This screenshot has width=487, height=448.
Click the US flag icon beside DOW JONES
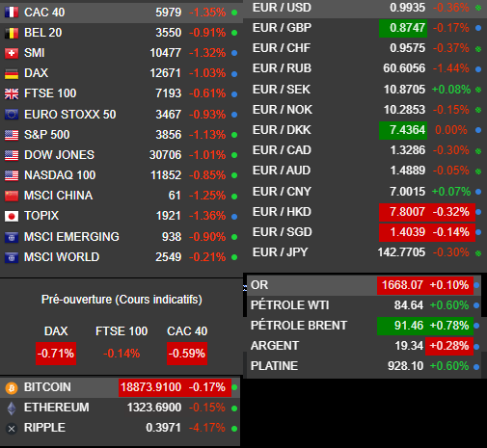[12, 155]
